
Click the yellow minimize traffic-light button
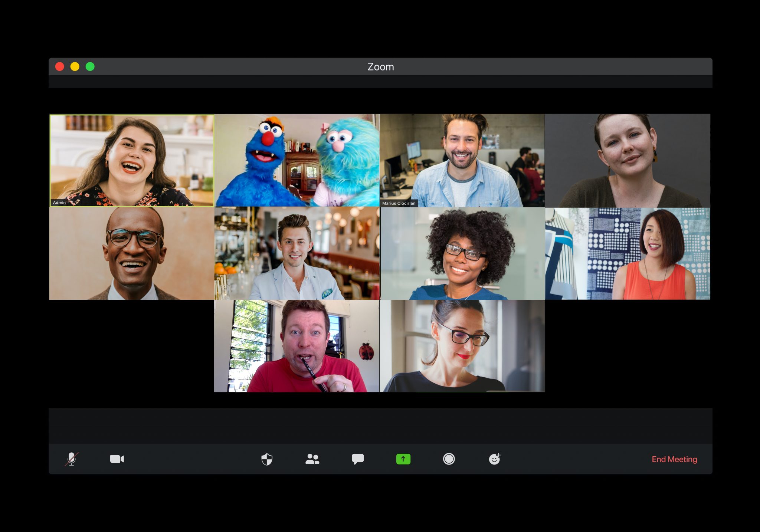pos(75,66)
